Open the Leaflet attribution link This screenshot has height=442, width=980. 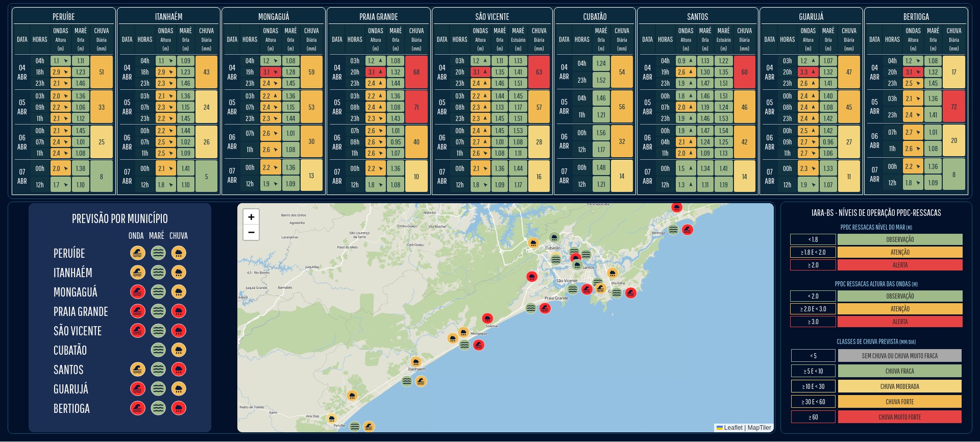729,428
